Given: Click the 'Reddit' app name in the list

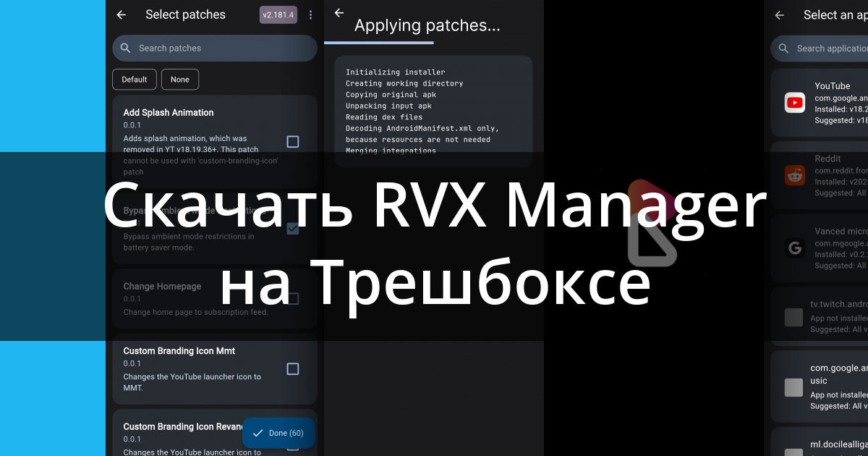Looking at the screenshot, I should pyautogui.click(x=827, y=159).
